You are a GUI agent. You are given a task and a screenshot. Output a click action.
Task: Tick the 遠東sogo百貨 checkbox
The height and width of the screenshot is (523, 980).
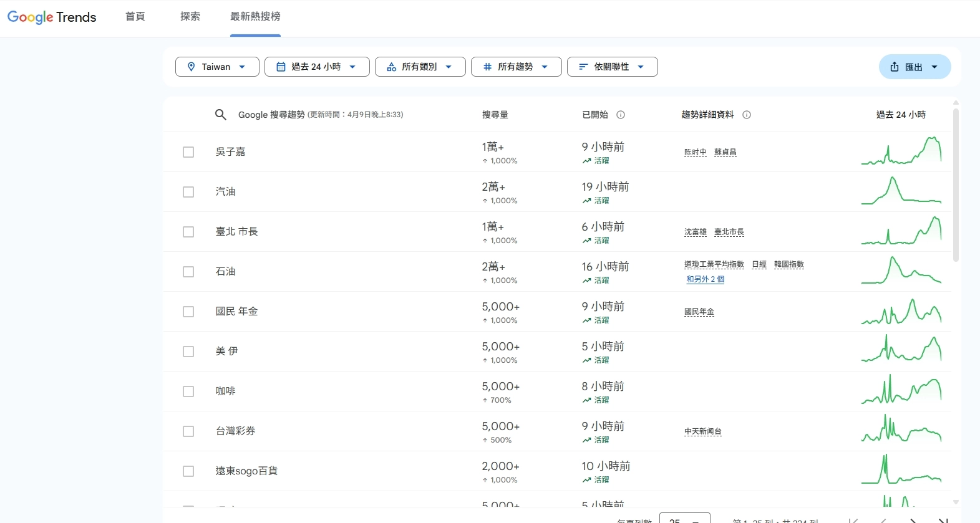coord(188,471)
